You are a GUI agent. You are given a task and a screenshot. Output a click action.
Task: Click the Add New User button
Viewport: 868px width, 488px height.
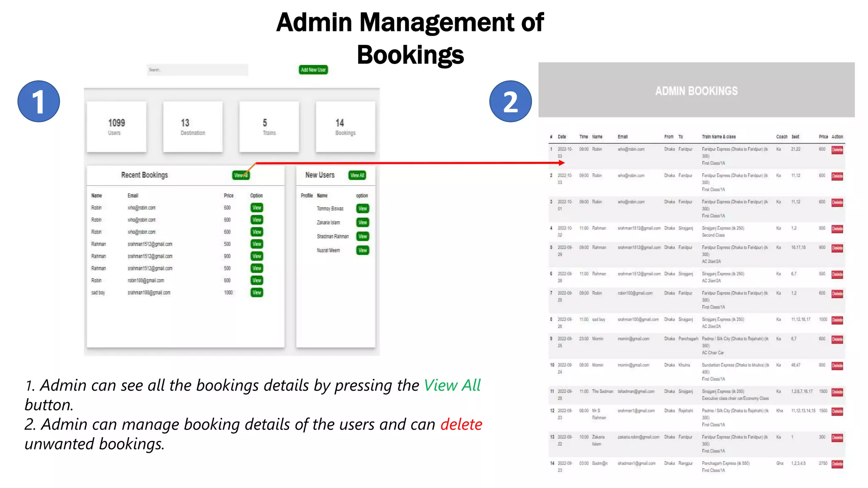[313, 70]
